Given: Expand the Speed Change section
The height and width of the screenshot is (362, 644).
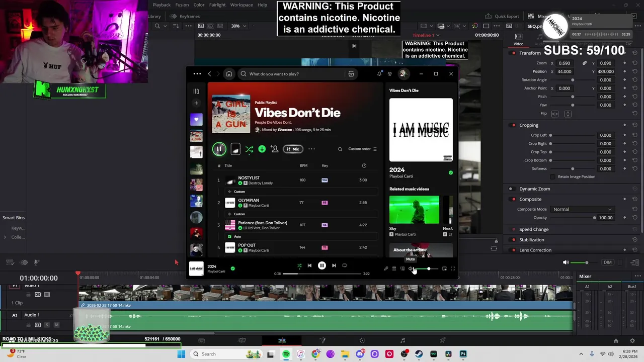Looking at the screenshot, I should [x=534, y=229].
